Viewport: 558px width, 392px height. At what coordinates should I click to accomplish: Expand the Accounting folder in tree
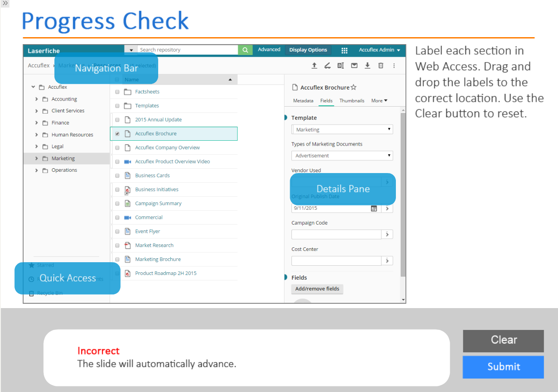click(x=37, y=99)
